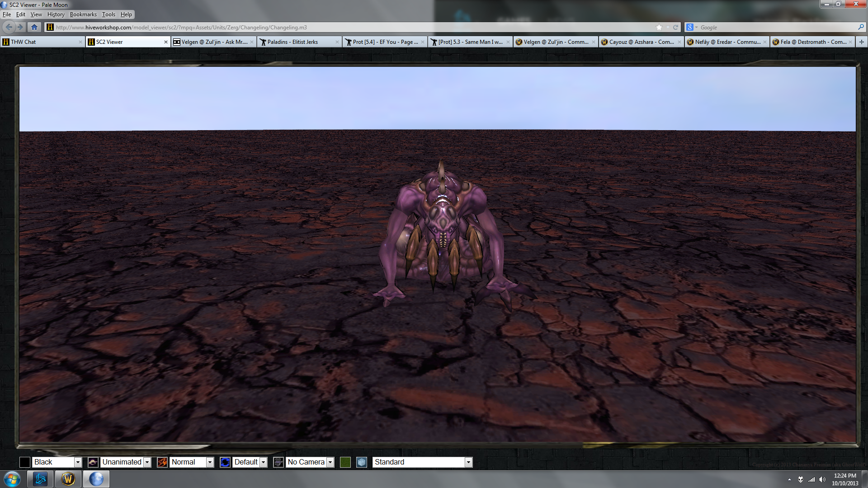This screenshot has width=868, height=488.
Task: Open the Tools menu
Action: pos(108,14)
